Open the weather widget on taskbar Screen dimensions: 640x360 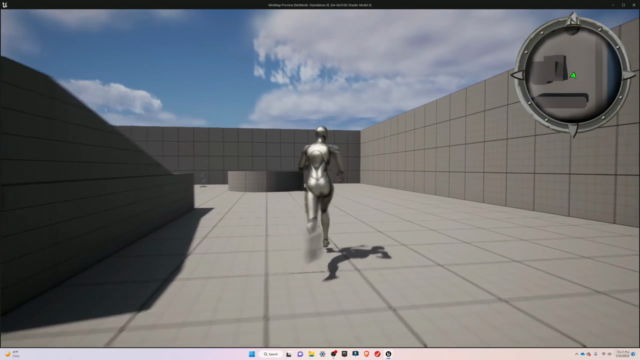[12, 354]
